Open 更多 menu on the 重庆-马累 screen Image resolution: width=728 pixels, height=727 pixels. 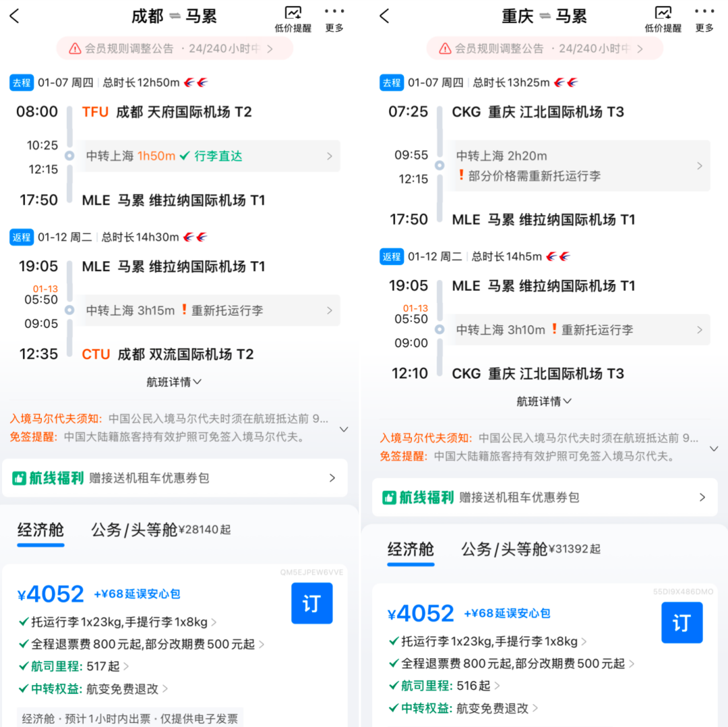click(x=704, y=19)
